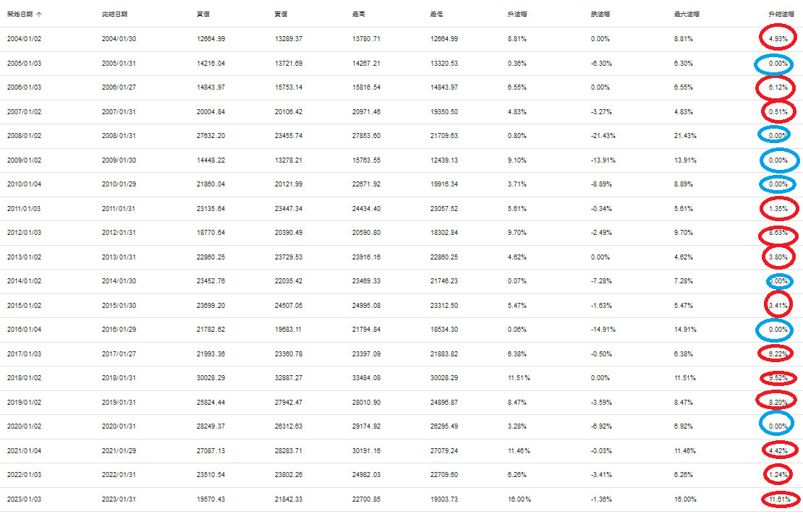803x532 pixels.
Task: Click the red-circled 11.61% value
Action: (780, 499)
